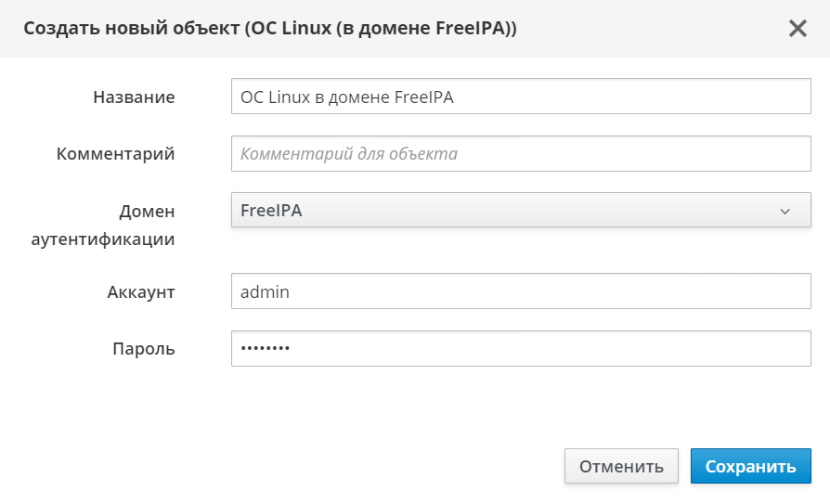
Task: Click the Аккаунт field label
Action: [141, 291]
